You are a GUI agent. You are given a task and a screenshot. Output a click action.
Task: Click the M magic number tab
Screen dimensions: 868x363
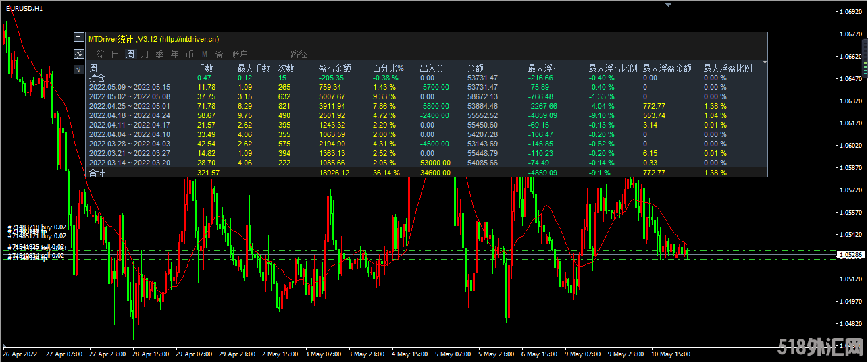pos(204,54)
